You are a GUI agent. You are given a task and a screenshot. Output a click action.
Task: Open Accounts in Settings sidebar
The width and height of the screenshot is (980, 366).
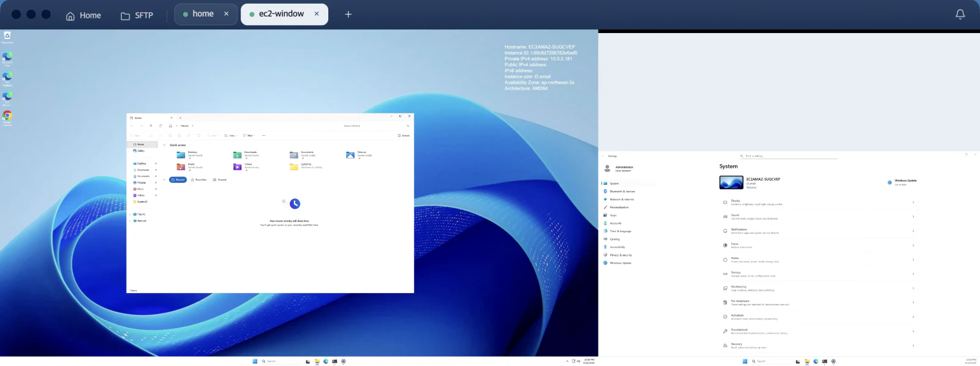click(x=628, y=223)
